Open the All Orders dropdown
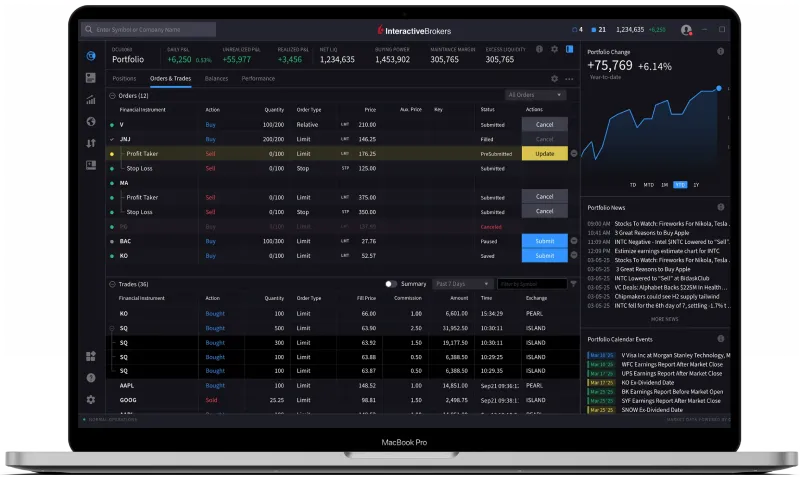 pyautogui.click(x=535, y=95)
